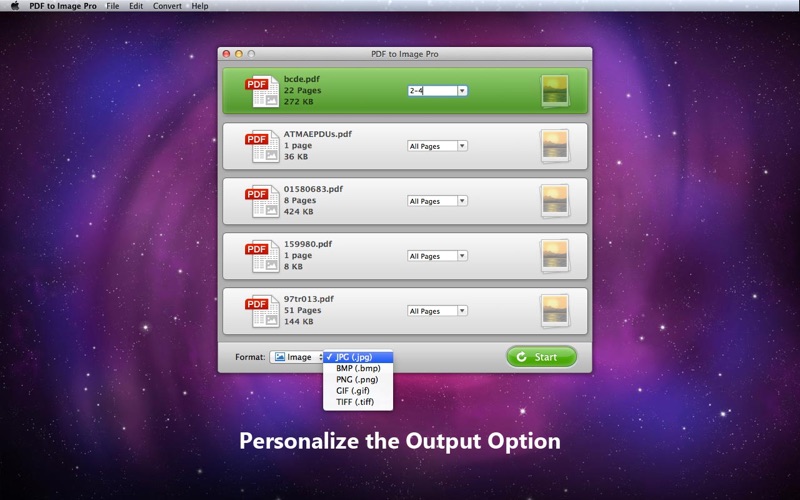Close the PDF to Image Pro window
The image size is (800, 500).
tap(227, 54)
